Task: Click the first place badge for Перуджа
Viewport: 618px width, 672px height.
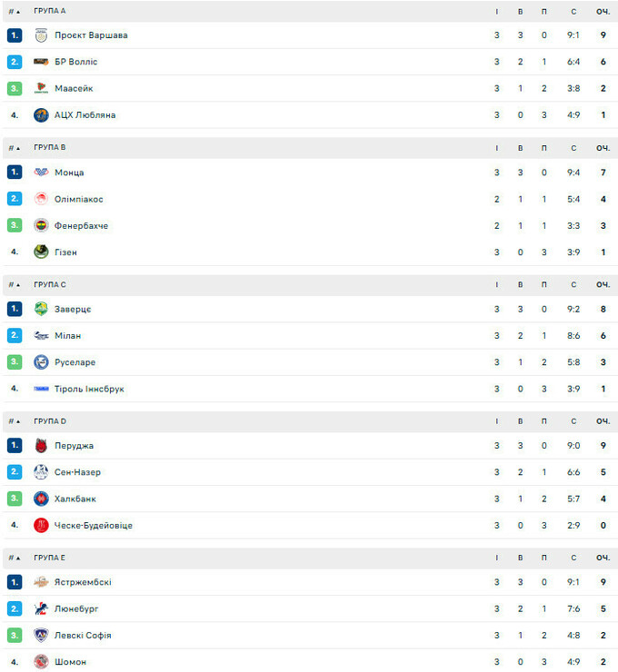Action: pos(15,446)
